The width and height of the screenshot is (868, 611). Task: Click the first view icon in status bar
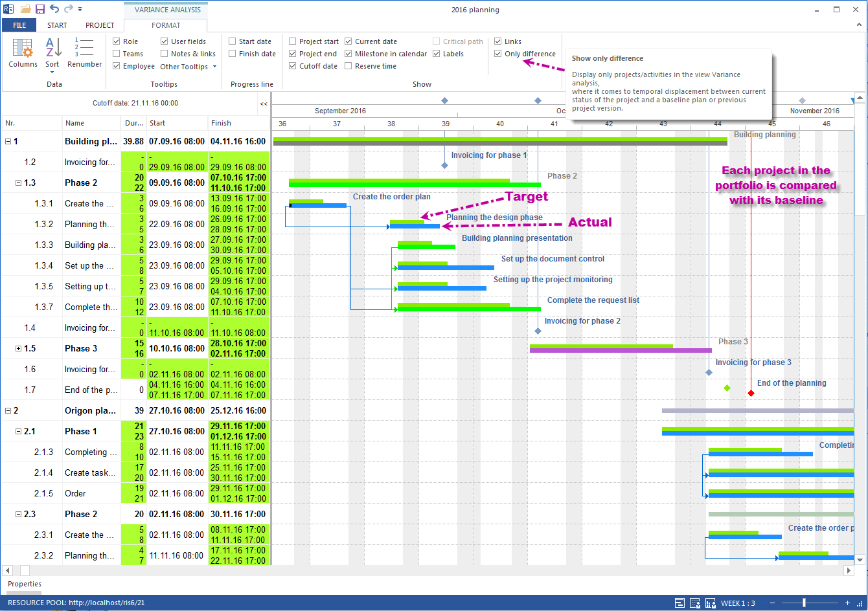coord(680,603)
